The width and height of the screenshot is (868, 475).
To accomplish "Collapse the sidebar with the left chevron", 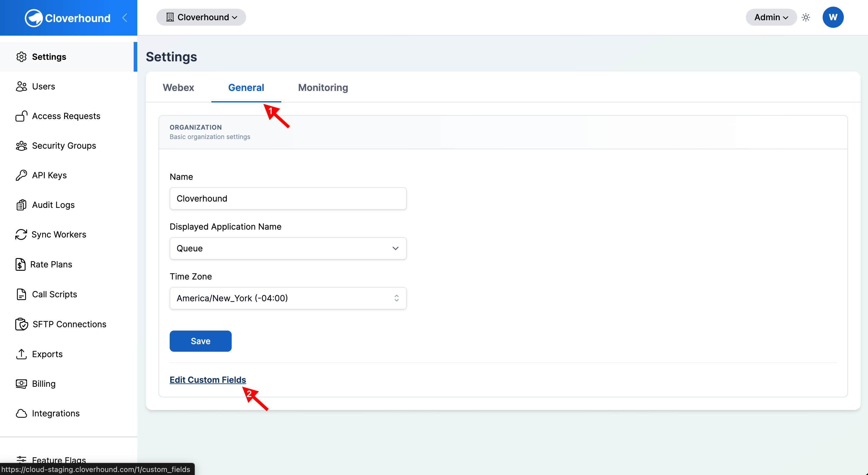I will point(125,18).
